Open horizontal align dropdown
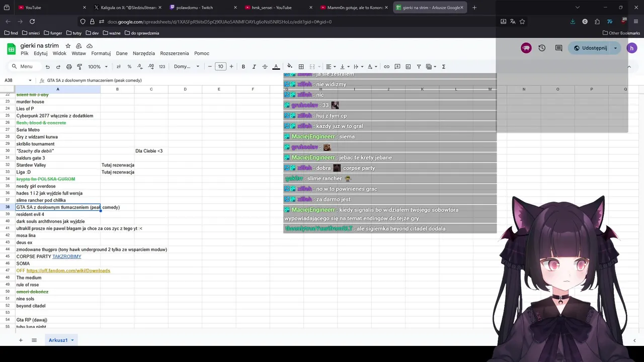This screenshot has width=644, height=362. pos(330,66)
